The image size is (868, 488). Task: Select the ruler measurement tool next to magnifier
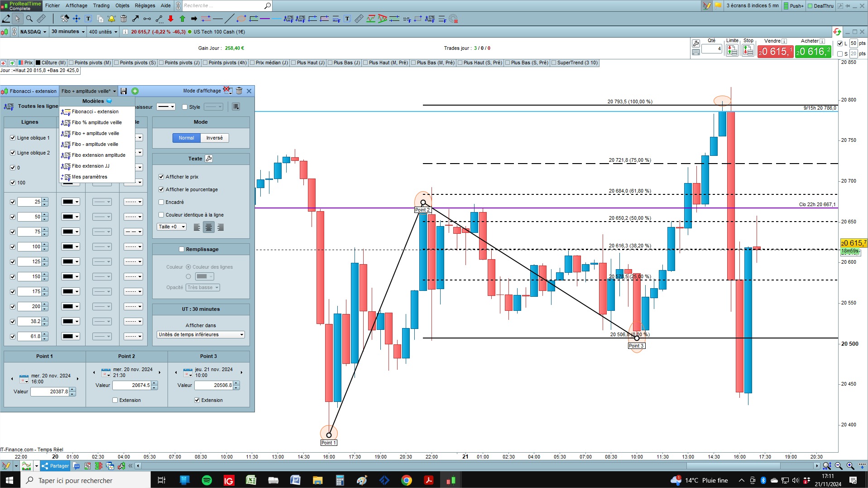pos(41,19)
